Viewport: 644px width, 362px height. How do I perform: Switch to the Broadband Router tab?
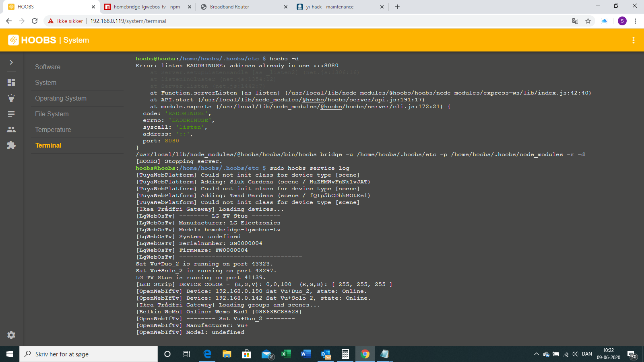coord(244,7)
